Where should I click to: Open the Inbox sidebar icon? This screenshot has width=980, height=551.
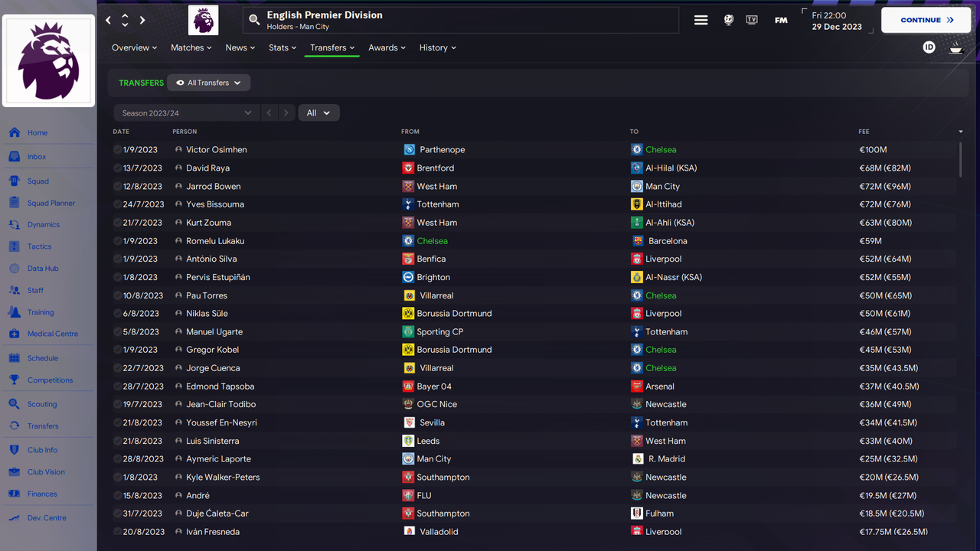pos(14,157)
